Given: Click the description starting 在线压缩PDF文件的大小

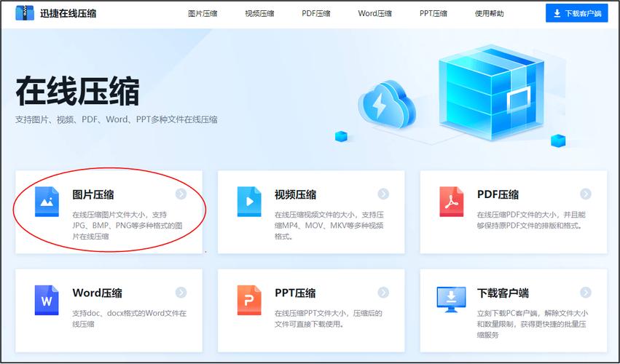Looking at the screenshot, I should coord(531,220).
